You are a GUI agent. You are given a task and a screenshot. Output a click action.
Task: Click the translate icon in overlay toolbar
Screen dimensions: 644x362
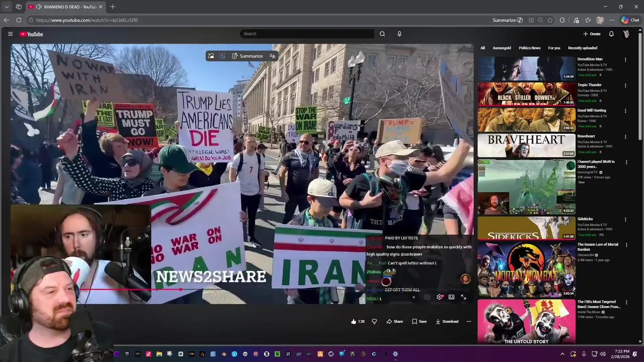(x=272, y=56)
